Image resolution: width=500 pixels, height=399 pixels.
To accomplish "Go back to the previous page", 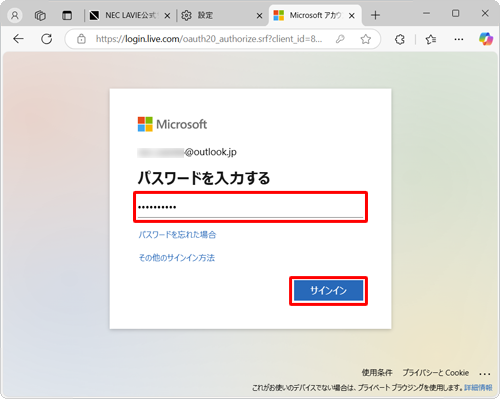I will 18,39.
